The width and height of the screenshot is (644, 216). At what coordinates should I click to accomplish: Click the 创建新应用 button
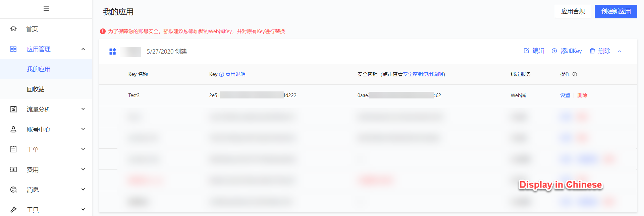[616, 11]
